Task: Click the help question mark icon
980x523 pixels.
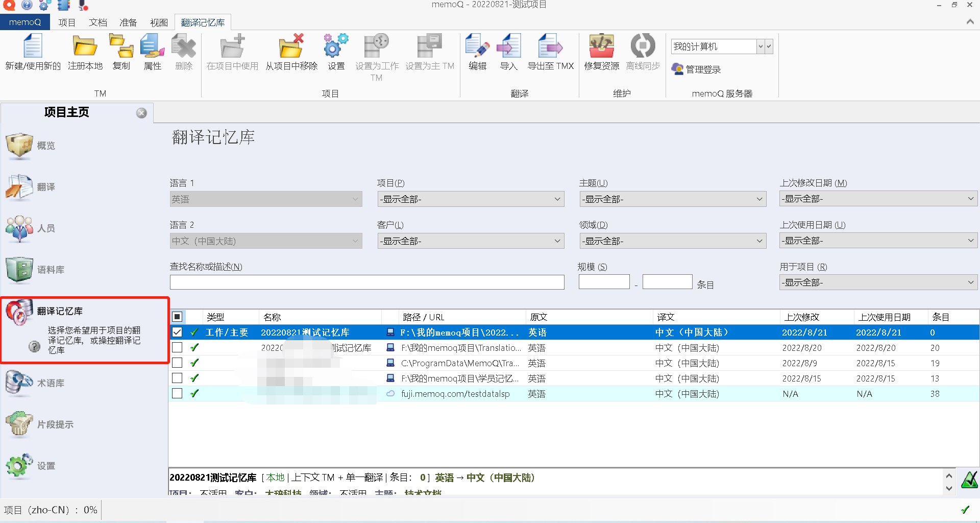Action: pyautogui.click(x=34, y=346)
